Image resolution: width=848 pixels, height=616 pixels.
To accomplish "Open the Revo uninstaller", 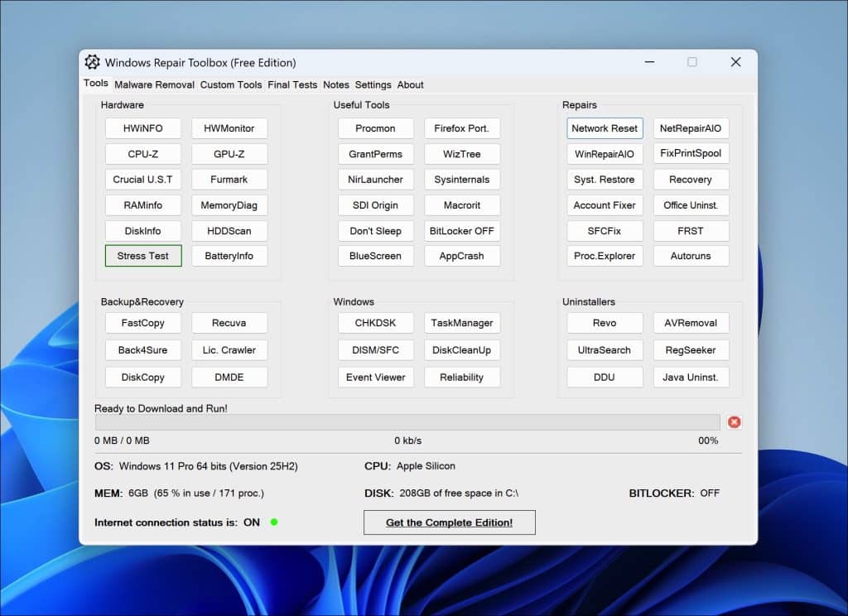I will click(605, 323).
